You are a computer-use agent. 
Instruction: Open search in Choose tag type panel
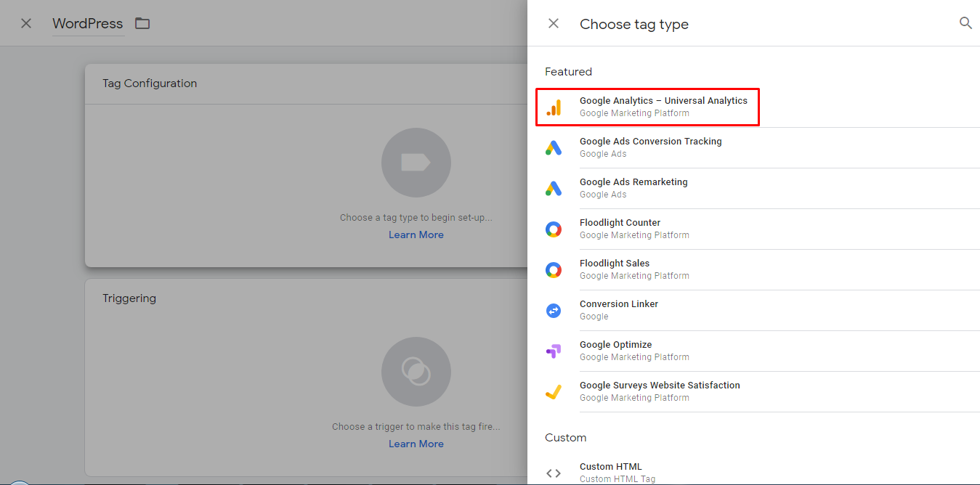click(x=965, y=23)
